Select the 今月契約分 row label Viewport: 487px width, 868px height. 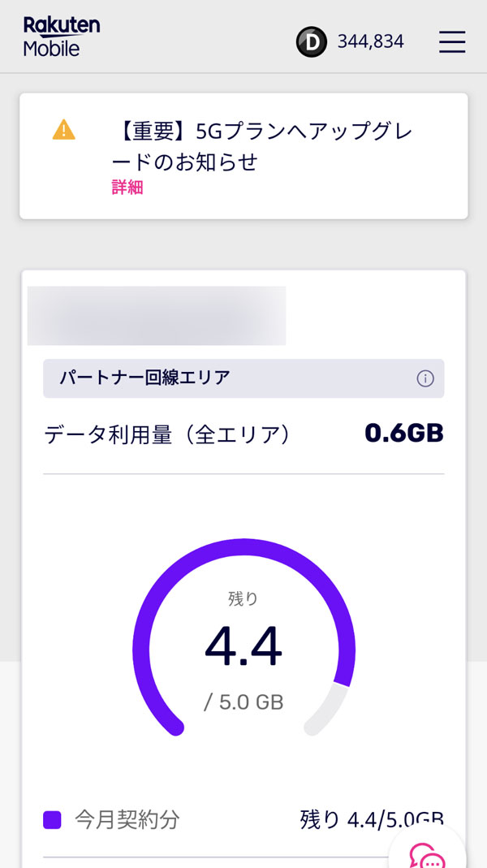click(127, 819)
